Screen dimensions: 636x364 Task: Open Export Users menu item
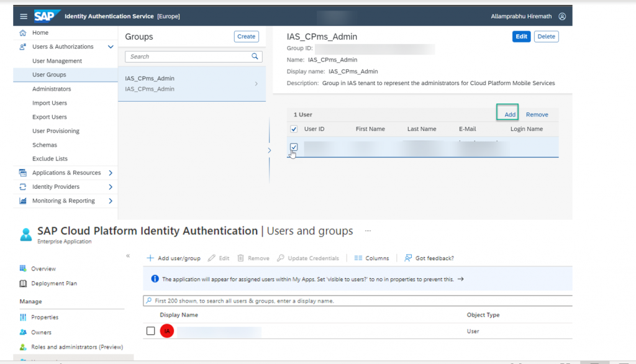50,117
